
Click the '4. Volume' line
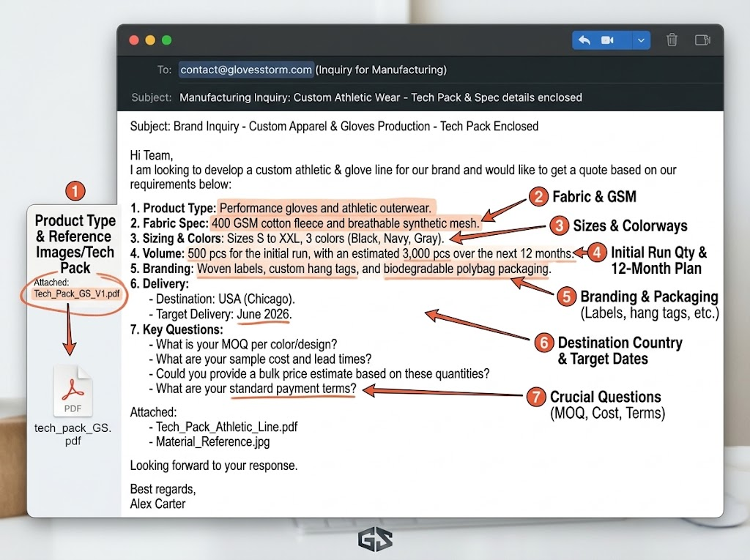tap(352, 253)
